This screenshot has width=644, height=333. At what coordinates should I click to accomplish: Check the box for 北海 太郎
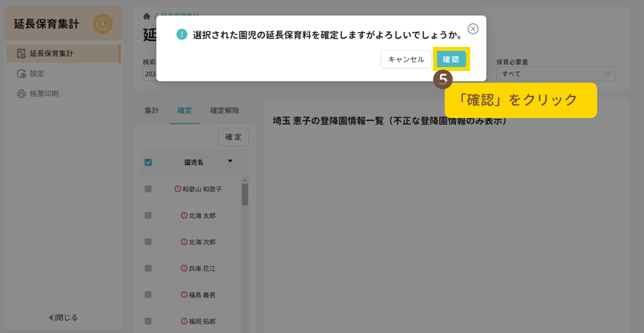[x=148, y=215]
